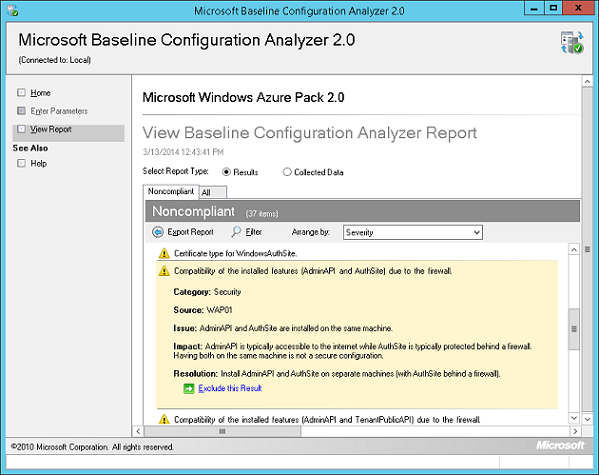
Task: Click warning icon beside Certificate type result
Action: point(164,253)
